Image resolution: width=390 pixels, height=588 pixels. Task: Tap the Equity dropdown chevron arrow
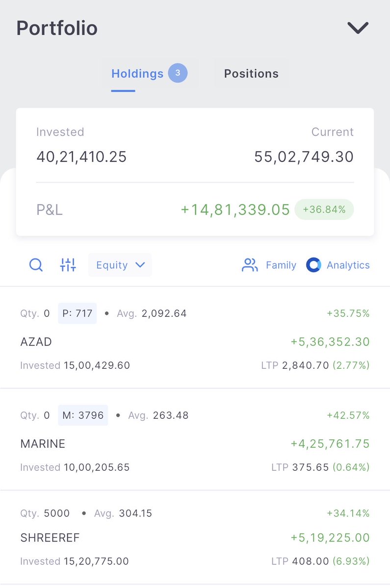click(140, 265)
